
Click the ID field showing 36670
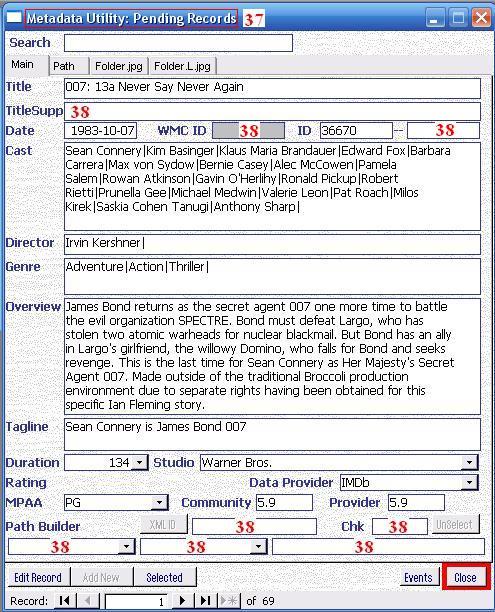tap(356, 130)
